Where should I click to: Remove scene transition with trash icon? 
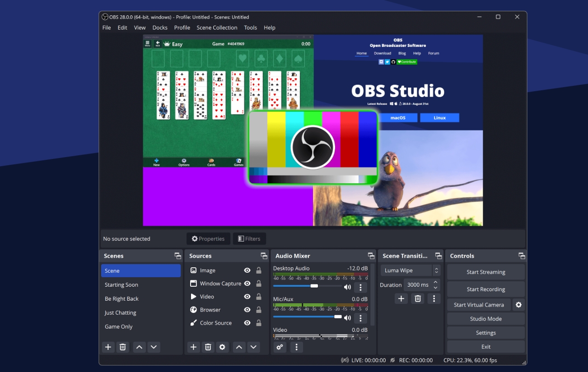pos(418,298)
